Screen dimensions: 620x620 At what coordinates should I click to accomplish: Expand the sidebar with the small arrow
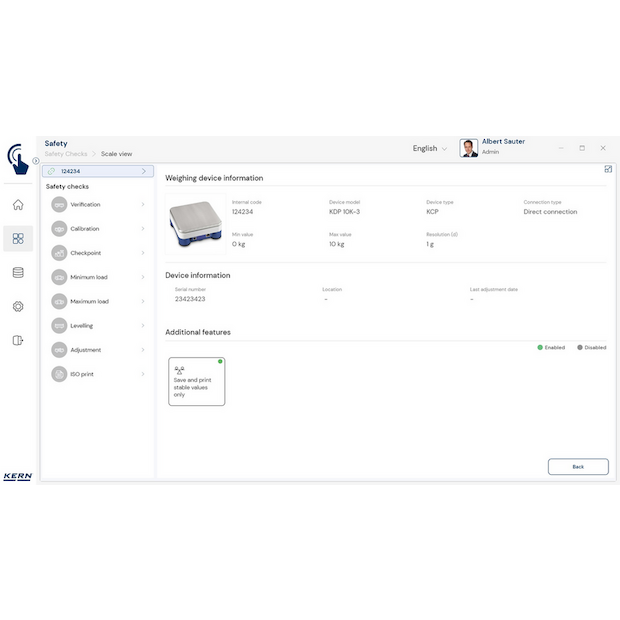pyautogui.click(x=35, y=160)
